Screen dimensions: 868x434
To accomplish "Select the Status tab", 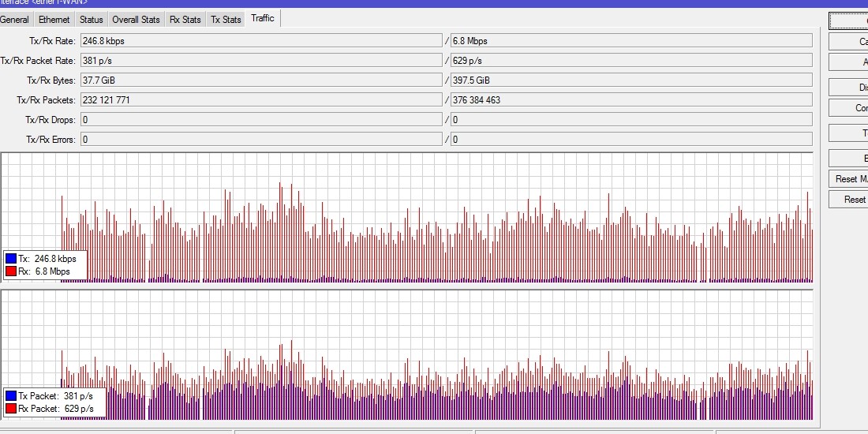I will (x=91, y=20).
